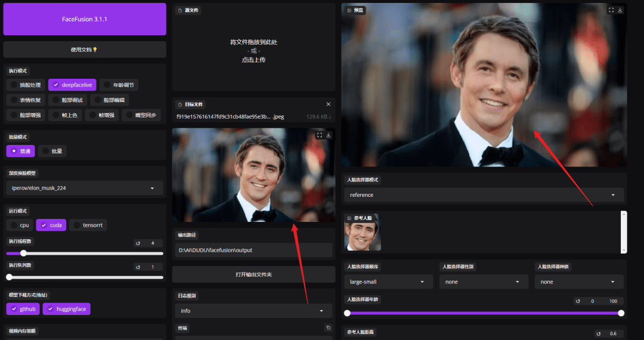Screen dimensions: 644x340
Task: Reset the 参考人脸距离 value
Action: [599, 333]
